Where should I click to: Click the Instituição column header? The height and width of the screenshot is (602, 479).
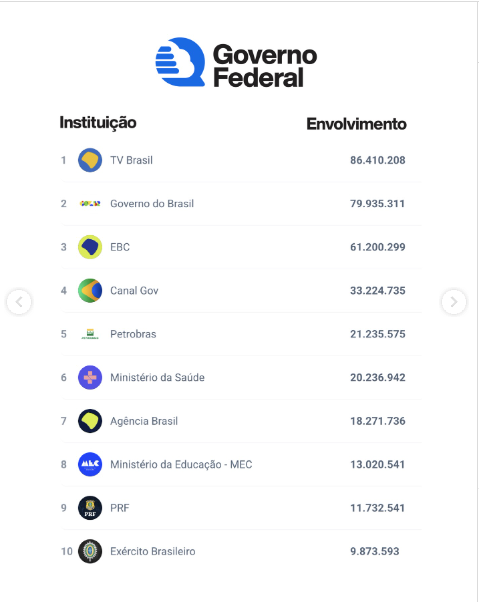[98, 123]
